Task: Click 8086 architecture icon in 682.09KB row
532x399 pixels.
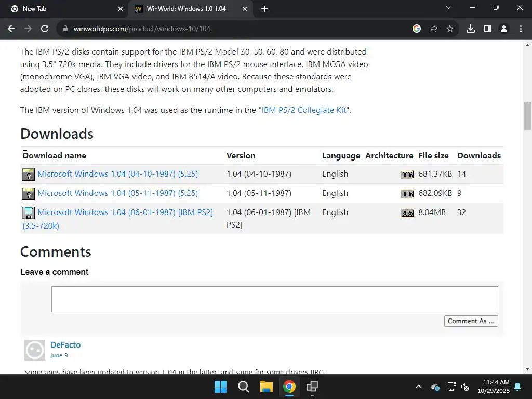Action: [407, 194]
